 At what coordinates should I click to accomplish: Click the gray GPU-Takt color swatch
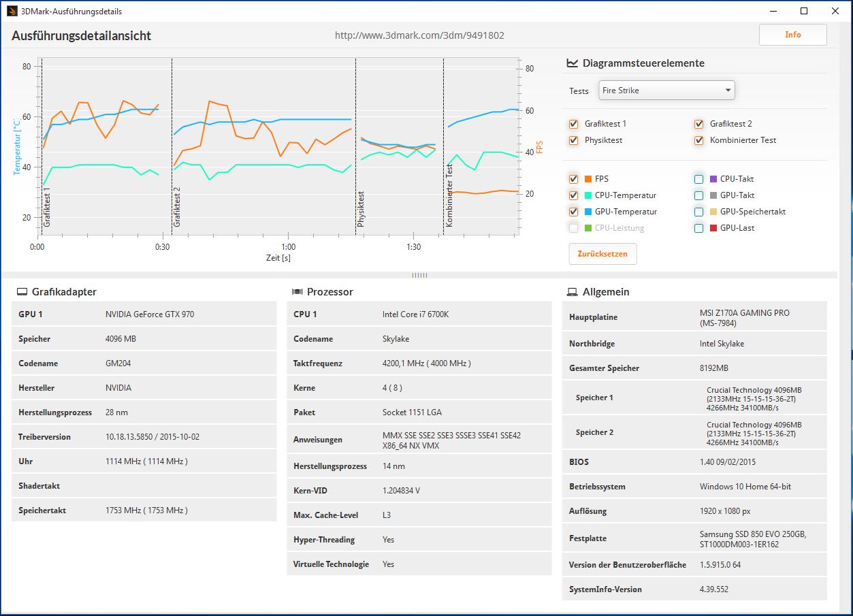coord(713,195)
